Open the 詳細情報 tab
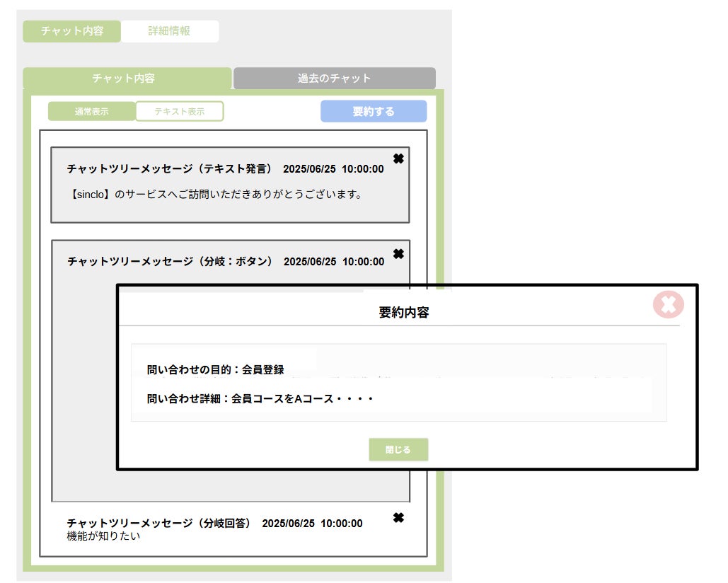728x583 pixels. click(170, 31)
